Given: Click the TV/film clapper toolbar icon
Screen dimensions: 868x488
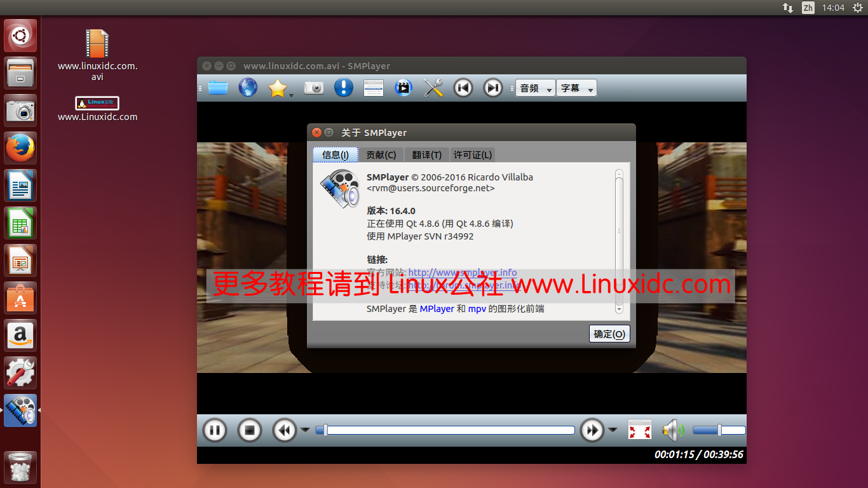Looking at the screenshot, I should point(403,88).
